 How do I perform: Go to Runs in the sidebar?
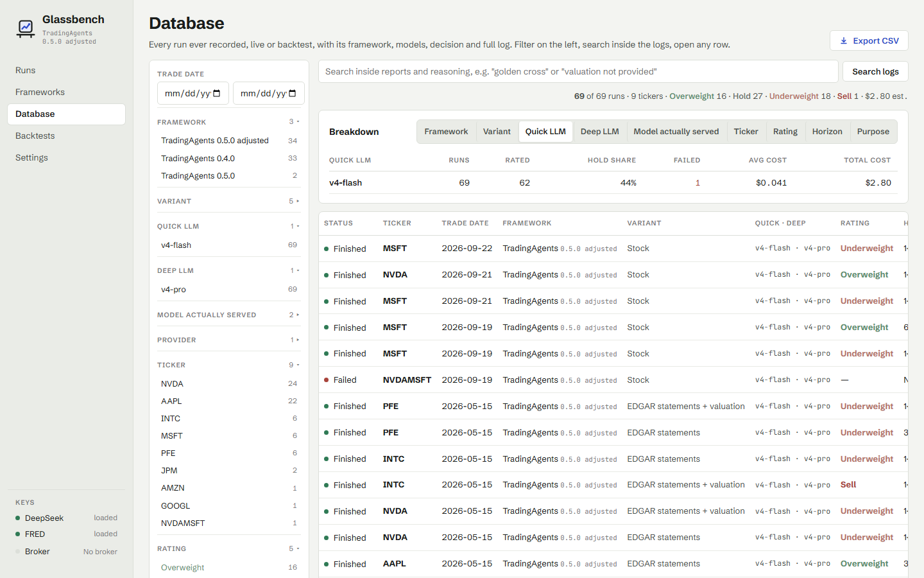66,71
